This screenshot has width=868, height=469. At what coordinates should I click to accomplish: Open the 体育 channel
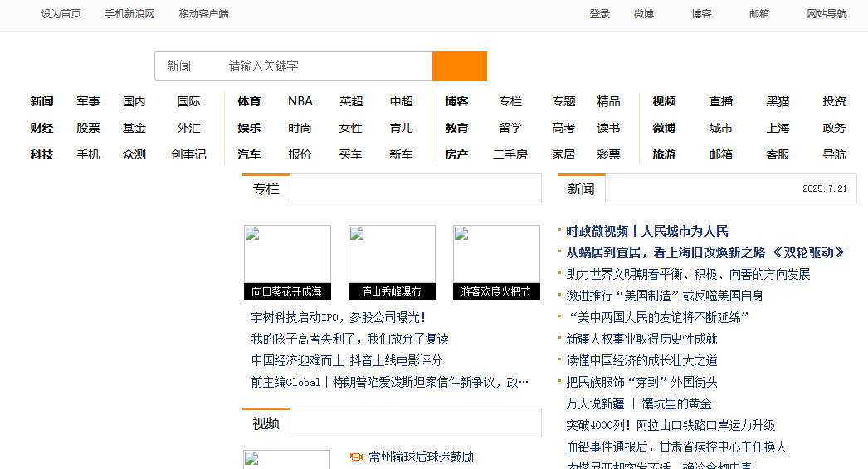(x=249, y=101)
